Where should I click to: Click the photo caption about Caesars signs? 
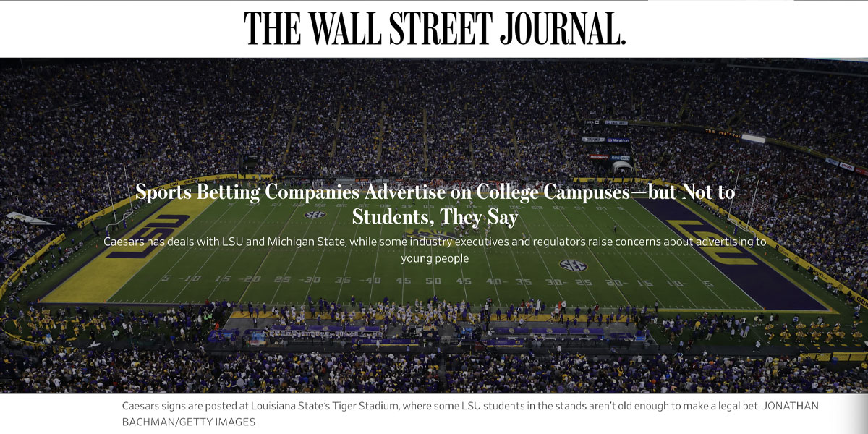(x=434, y=407)
